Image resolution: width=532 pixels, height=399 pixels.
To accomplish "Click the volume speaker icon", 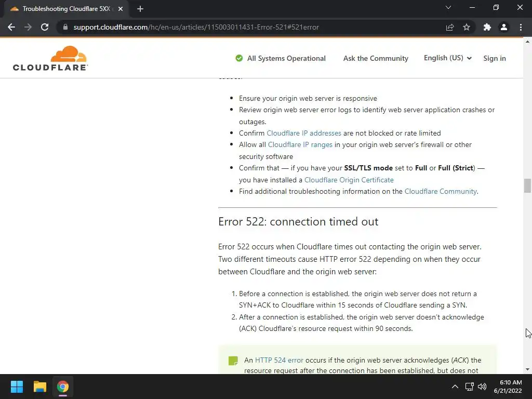I will [x=482, y=387].
